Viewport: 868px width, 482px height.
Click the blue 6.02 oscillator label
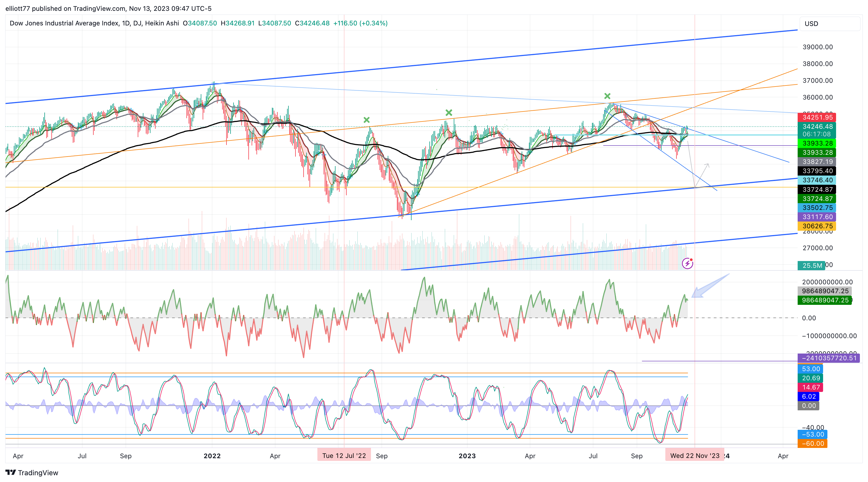tap(808, 397)
